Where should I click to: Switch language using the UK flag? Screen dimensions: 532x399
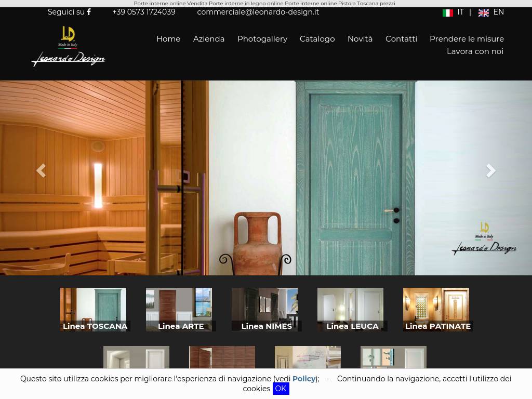pos(484,12)
